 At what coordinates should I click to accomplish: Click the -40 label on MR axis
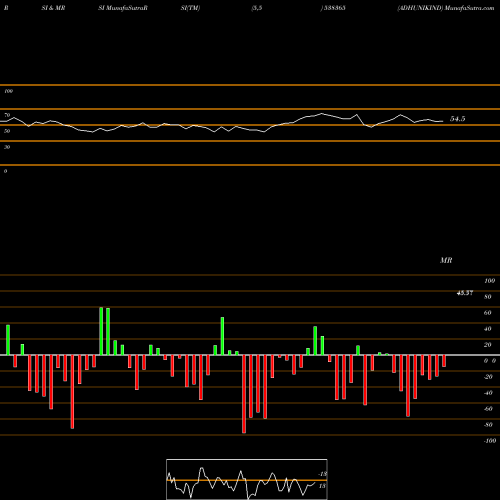pos(488,393)
